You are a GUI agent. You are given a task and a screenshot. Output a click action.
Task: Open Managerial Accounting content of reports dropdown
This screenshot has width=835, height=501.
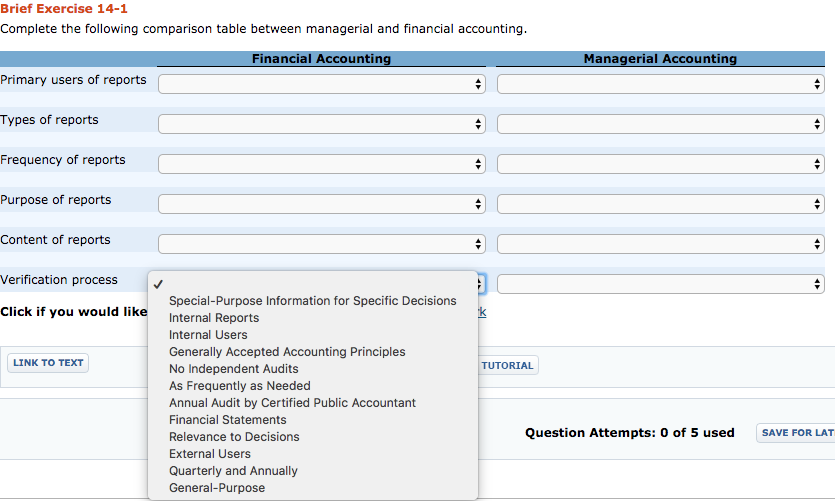[x=660, y=244]
